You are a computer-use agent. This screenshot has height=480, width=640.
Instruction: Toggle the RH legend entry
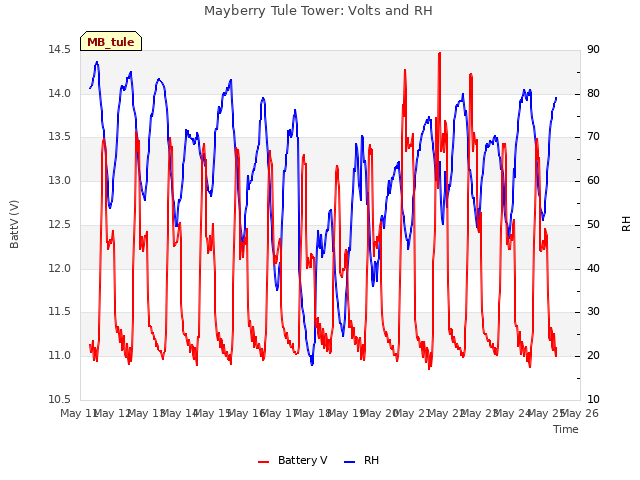coord(362,460)
